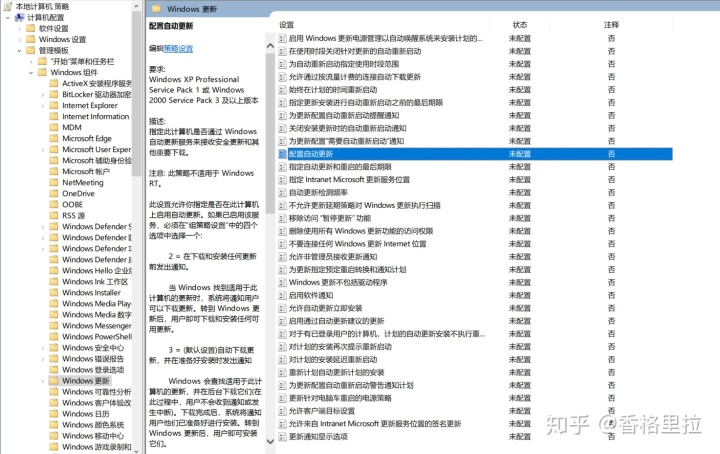Click the folder icon of Windows Installer

click(54, 293)
